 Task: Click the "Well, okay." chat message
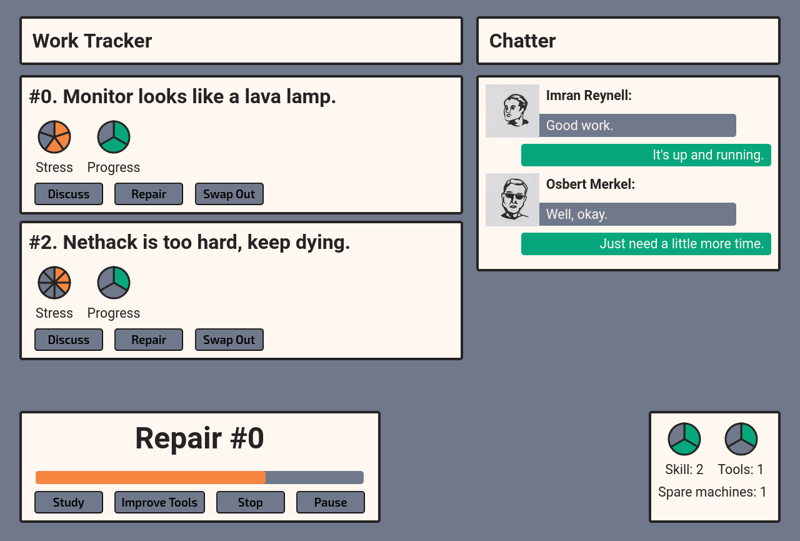point(637,214)
